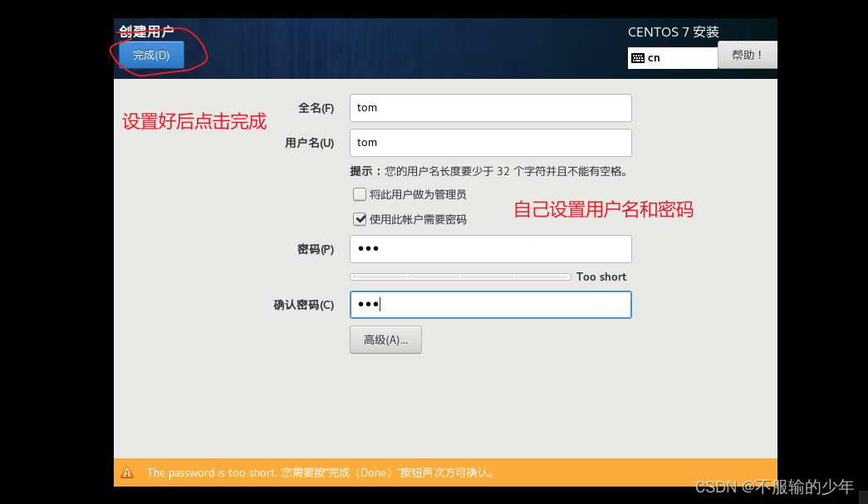Click the 全名(F) label
Viewport: 868px width, 504px height.
[316, 108]
